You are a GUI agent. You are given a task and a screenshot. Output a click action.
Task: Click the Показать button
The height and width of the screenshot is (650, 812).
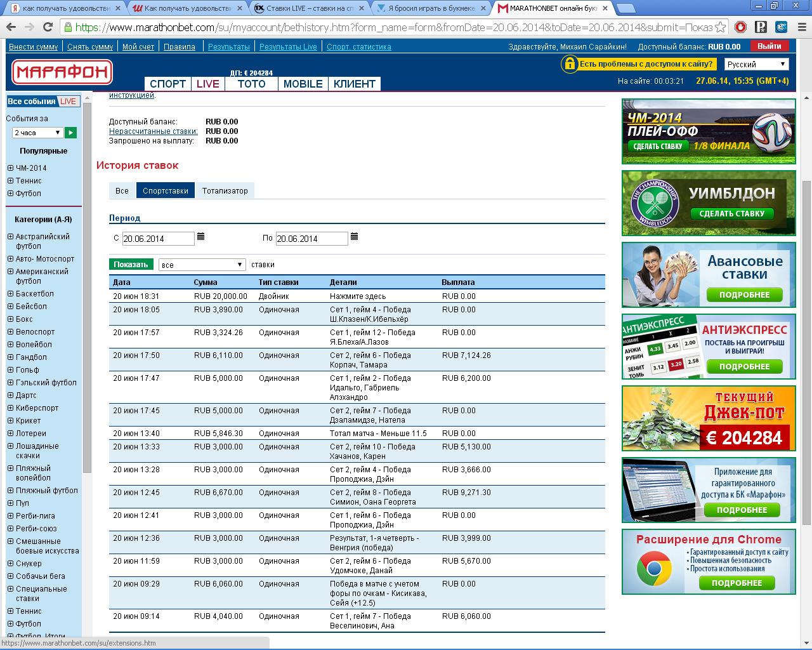point(131,265)
